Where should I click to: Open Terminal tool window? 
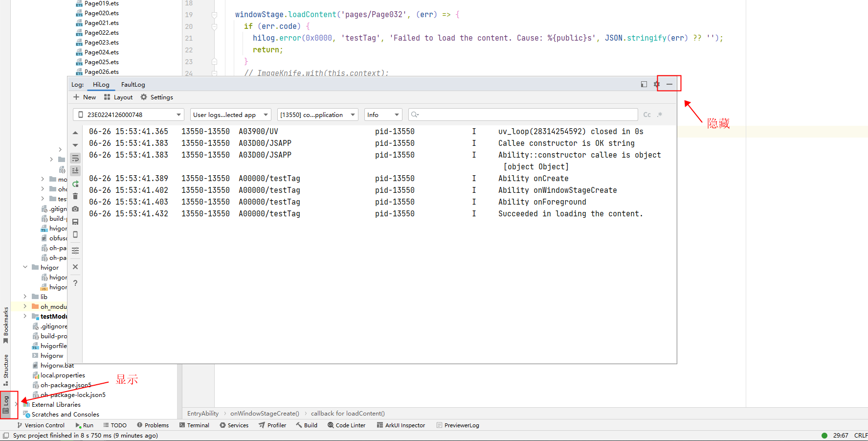point(194,425)
